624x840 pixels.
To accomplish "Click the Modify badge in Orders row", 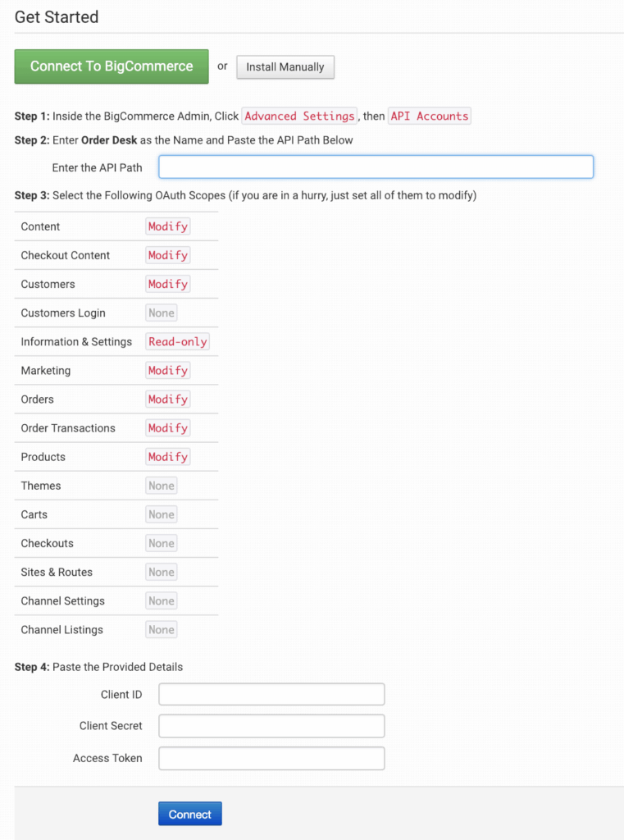I will pos(168,399).
